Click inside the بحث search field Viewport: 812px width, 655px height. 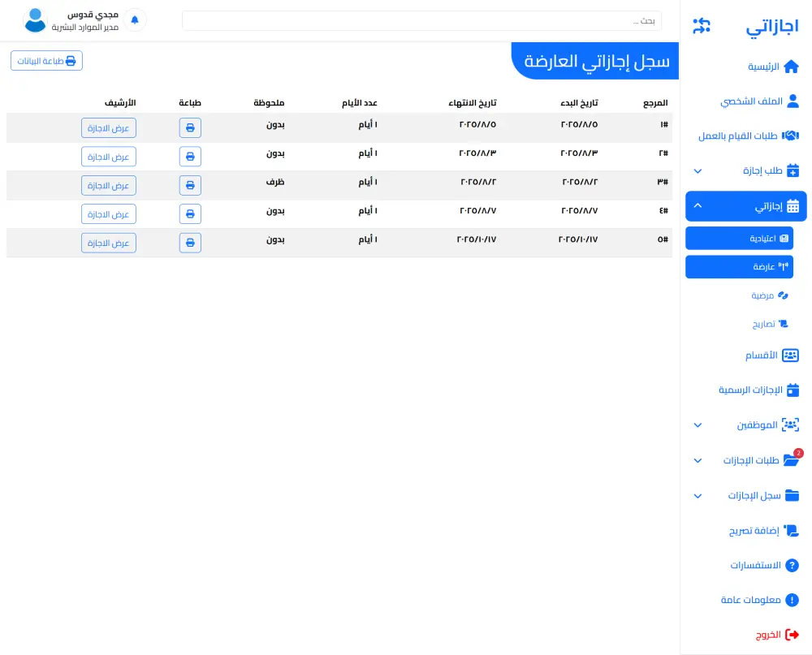421,20
